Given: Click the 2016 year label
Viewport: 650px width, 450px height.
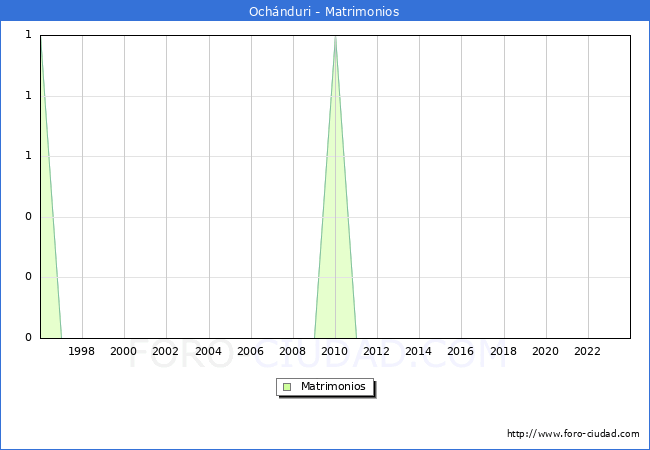Looking at the screenshot, I should [x=461, y=351].
